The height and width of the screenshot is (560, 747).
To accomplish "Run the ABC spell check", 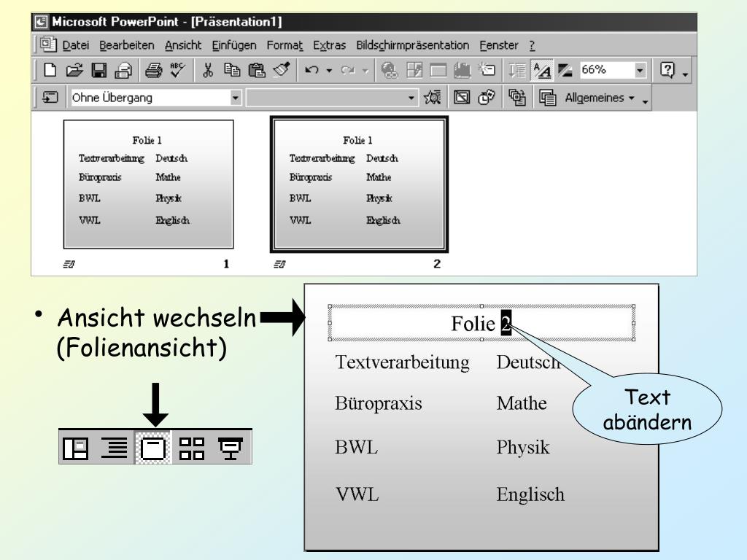I will click(x=178, y=70).
